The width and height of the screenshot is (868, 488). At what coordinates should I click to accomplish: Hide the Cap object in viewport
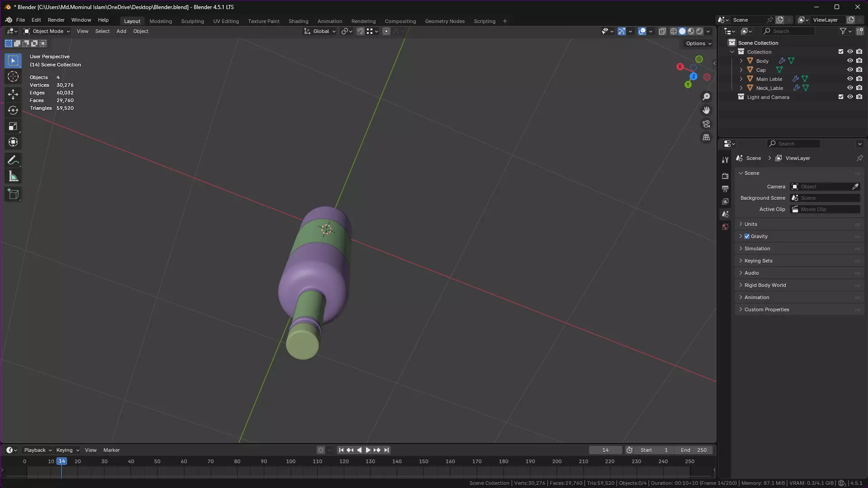850,70
